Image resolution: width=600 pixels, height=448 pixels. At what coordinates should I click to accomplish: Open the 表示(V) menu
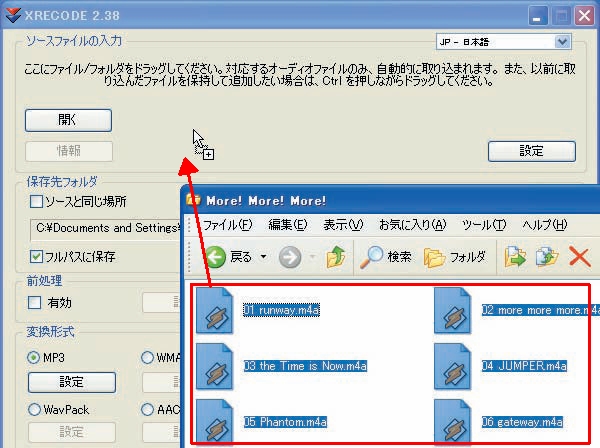343,225
